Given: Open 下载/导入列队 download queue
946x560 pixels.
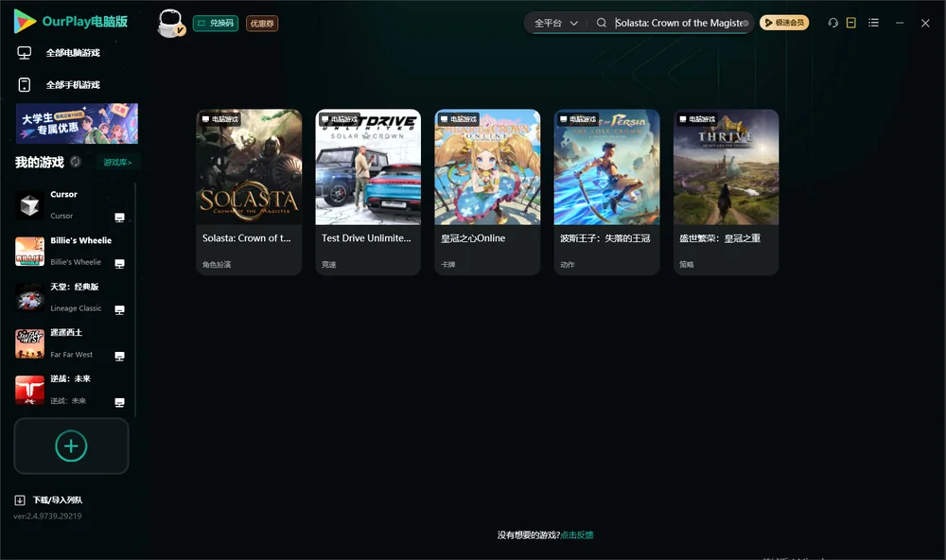Looking at the screenshot, I should click(x=49, y=499).
